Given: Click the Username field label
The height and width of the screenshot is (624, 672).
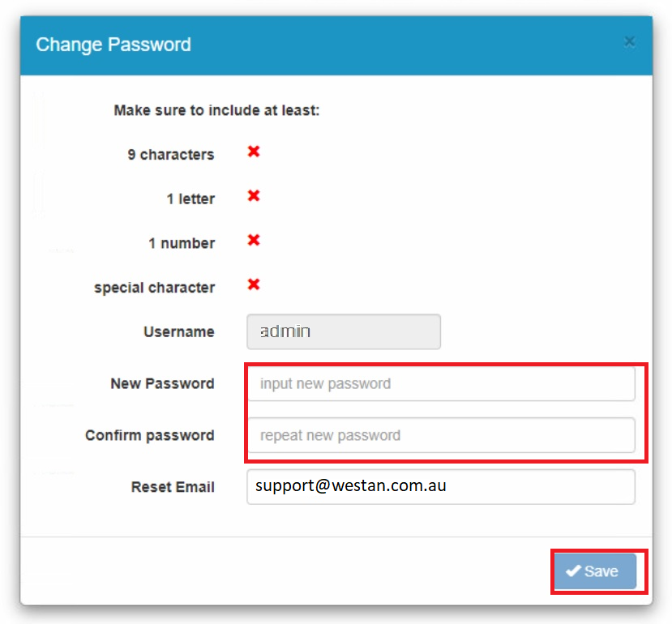Looking at the screenshot, I should 178,331.
